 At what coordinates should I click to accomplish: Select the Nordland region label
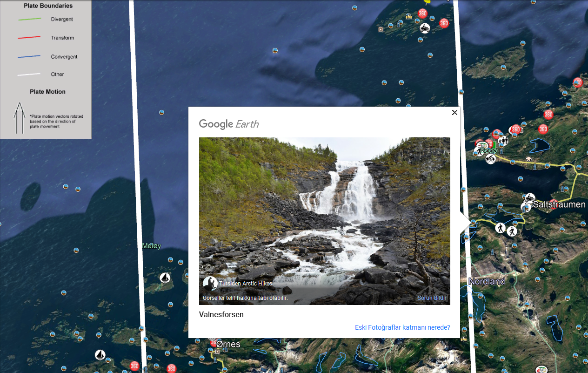[x=487, y=282]
